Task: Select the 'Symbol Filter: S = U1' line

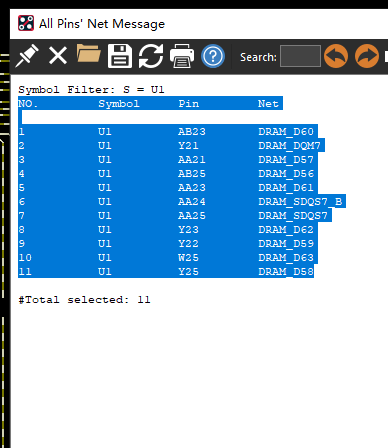Action: coord(91,90)
